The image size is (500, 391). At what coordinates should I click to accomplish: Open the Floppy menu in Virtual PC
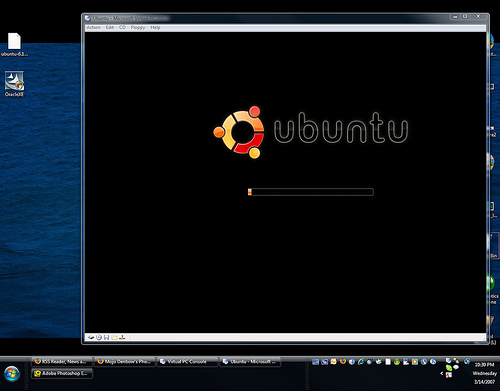coord(138,27)
